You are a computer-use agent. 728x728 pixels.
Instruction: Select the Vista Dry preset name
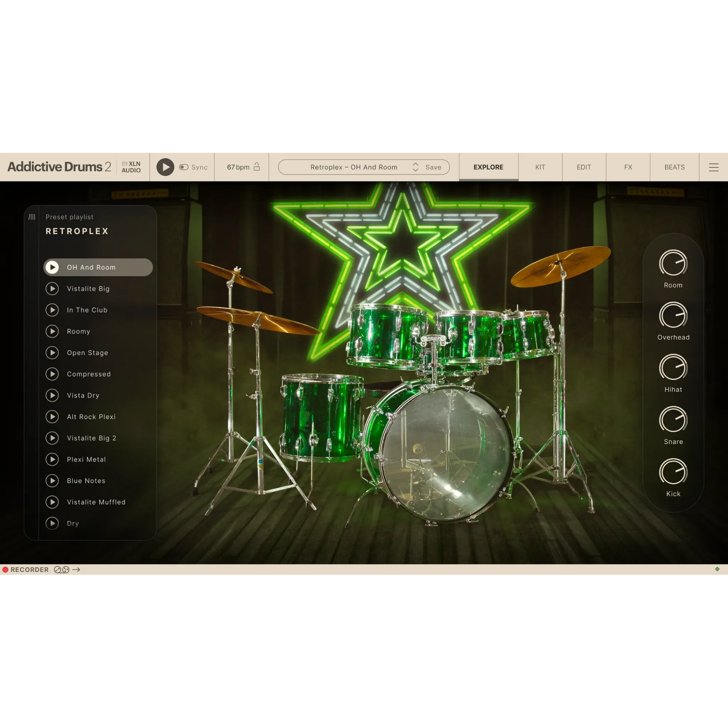(83, 395)
